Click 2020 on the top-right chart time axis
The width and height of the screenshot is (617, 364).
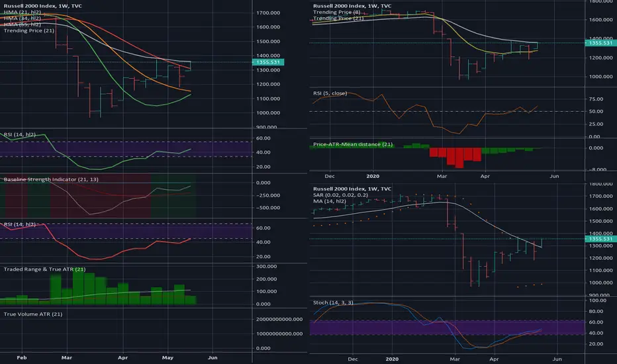(x=373, y=176)
